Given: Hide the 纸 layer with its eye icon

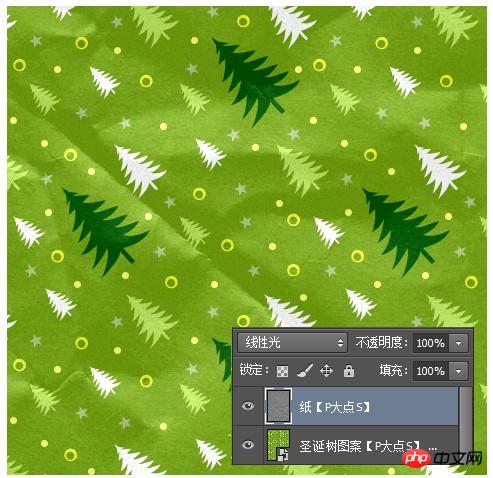Looking at the screenshot, I should (248, 406).
